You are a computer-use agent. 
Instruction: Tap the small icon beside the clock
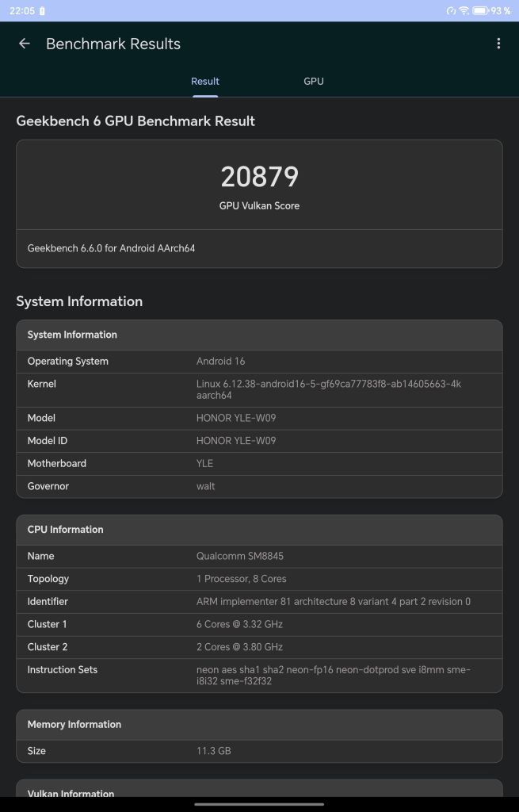(x=42, y=11)
